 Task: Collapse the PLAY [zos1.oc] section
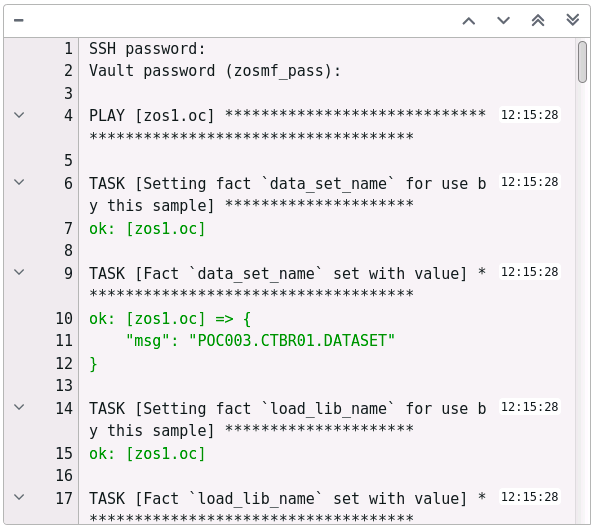point(19,115)
